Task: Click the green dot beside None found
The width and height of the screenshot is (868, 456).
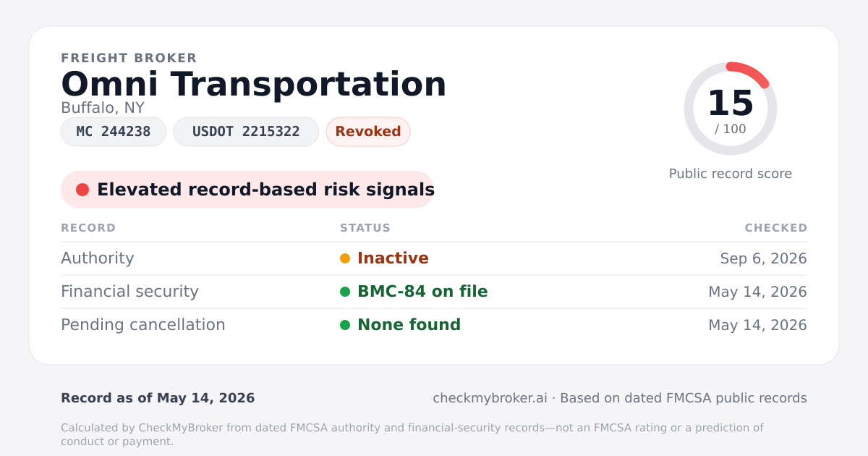Action: click(345, 325)
